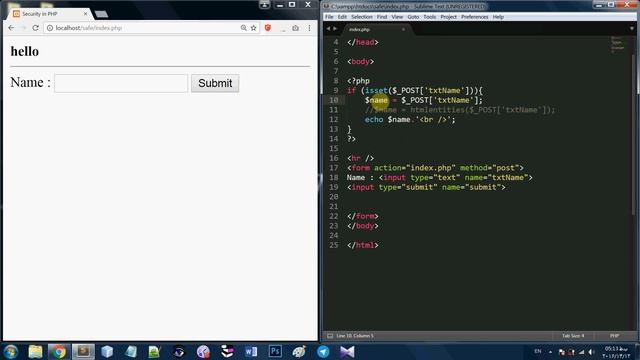The height and width of the screenshot is (360, 640).
Task: Click the Sublime minimap at top right
Action: coord(618,44)
